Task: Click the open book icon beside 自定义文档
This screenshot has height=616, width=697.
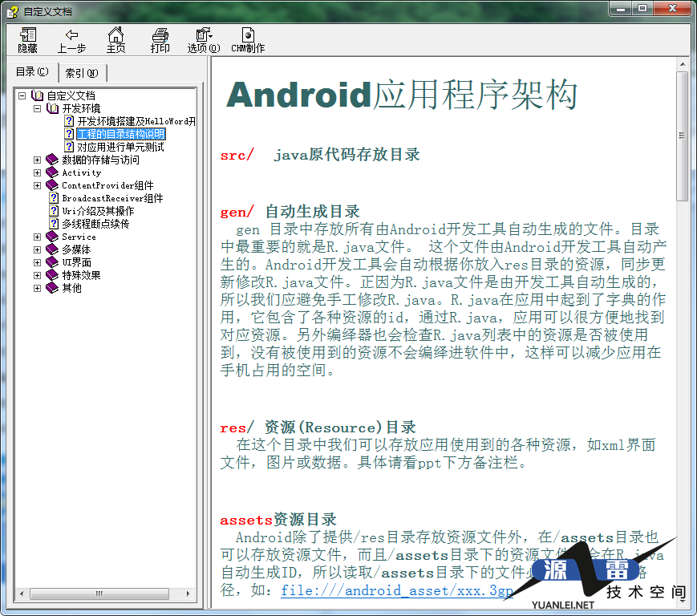Action: tap(38, 95)
